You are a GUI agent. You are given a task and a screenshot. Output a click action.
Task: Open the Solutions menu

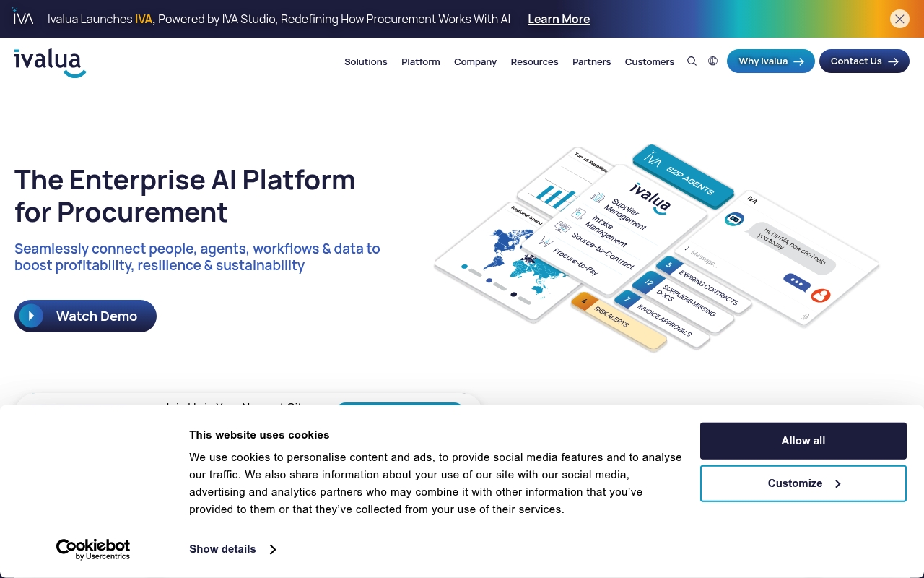(366, 61)
